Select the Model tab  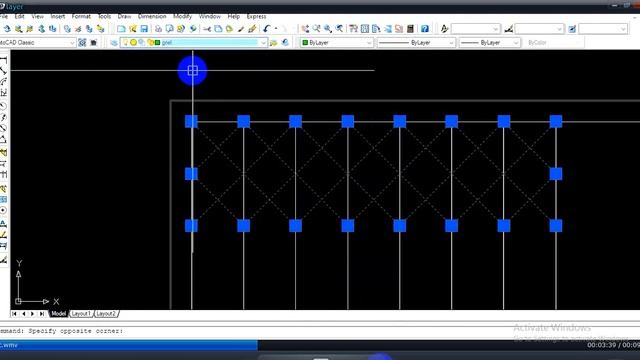58,313
